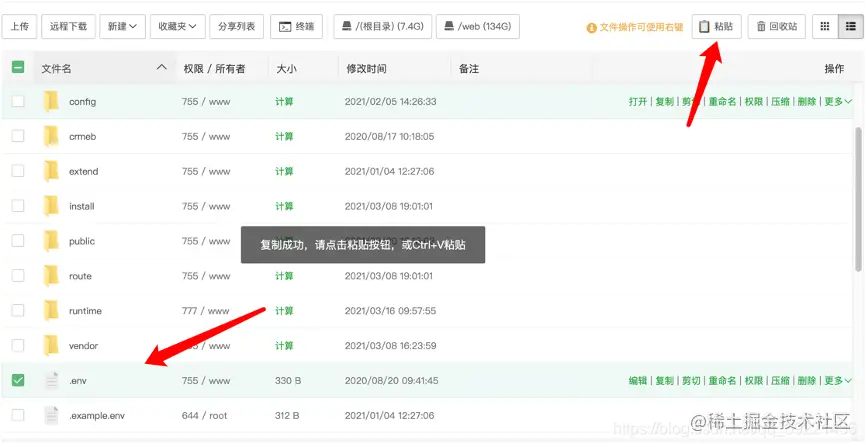Viewport: 866px width, 447px height.
Task: Click 重命名 on the .env row
Action: (x=722, y=381)
